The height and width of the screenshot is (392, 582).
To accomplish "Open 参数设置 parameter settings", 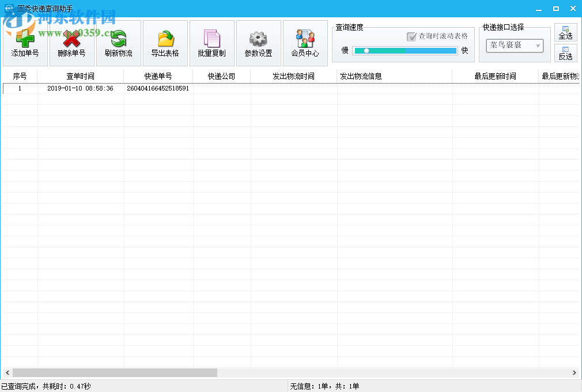I will point(258,43).
